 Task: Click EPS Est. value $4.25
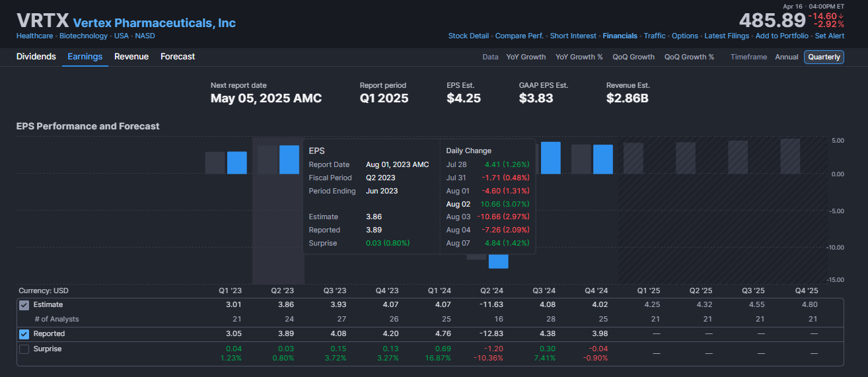click(x=463, y=98)
